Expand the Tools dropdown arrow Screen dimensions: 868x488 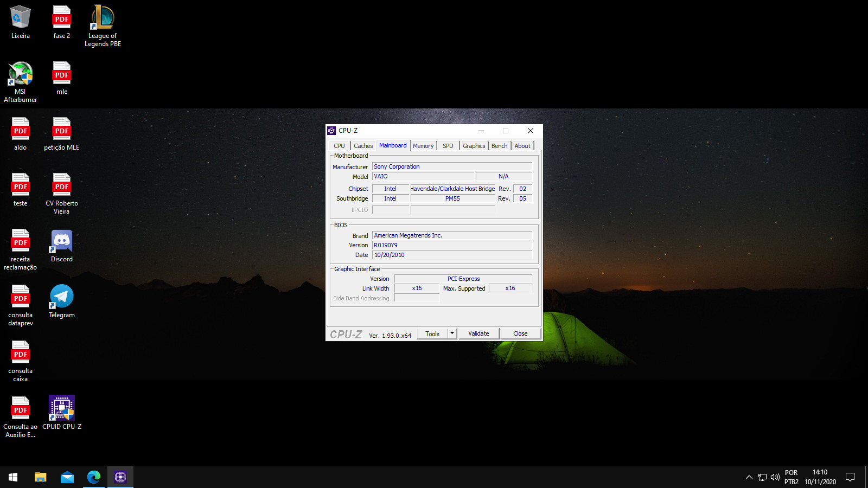click(452, 333)
